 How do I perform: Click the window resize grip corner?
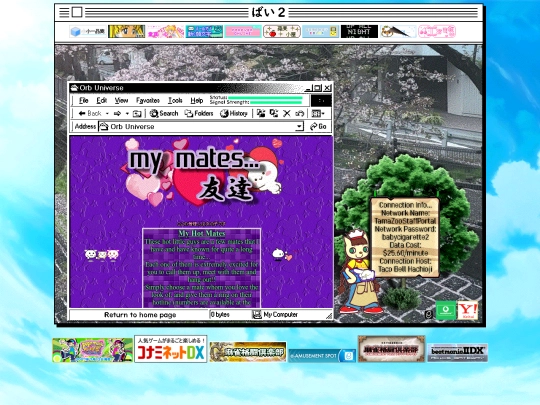pyautogui.click(x=329, y=315)
